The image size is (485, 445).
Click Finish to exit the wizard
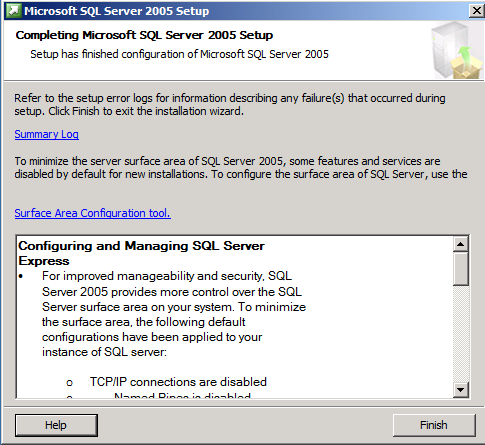[434, 425]
